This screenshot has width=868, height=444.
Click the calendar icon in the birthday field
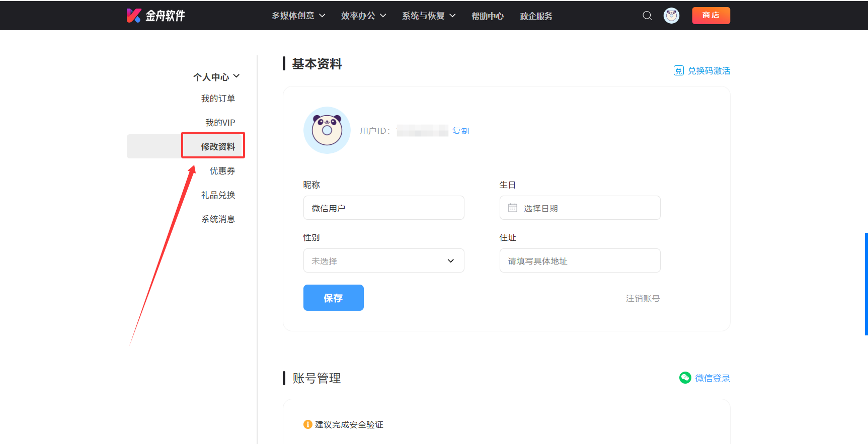click(x=512, y=208)
